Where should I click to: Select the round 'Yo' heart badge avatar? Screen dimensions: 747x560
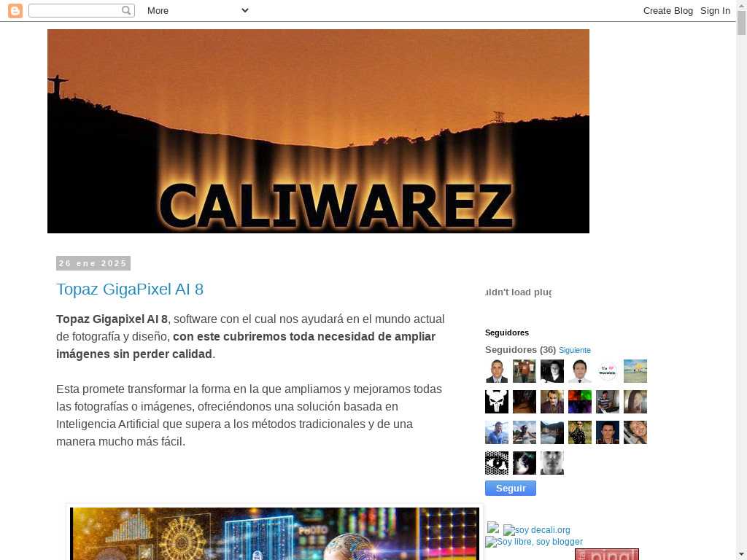[x=608, y=371]
